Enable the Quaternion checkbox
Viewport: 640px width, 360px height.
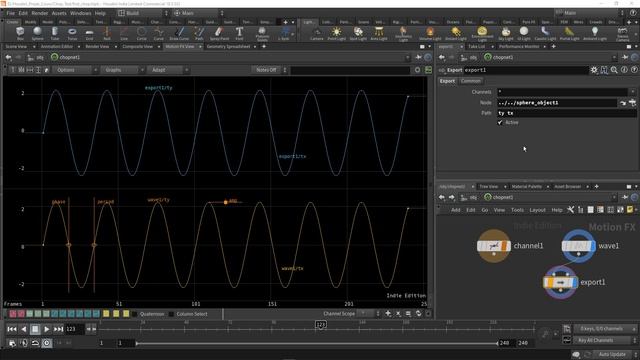pos(135,314)
